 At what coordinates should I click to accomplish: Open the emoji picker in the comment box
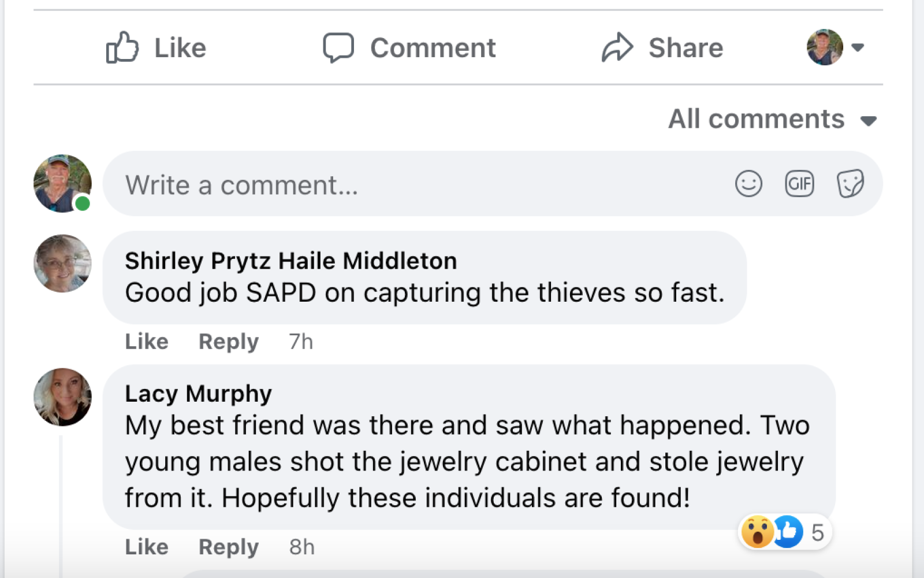pos(748,184)
